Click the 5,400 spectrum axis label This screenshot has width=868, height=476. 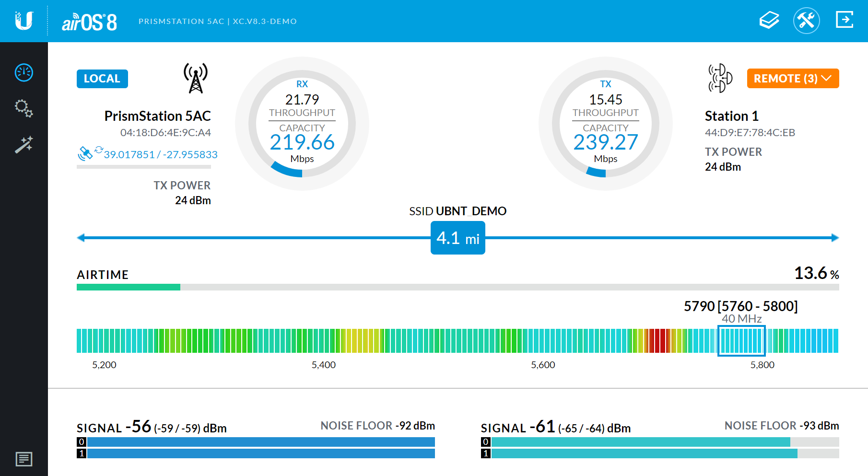point(324,365)
